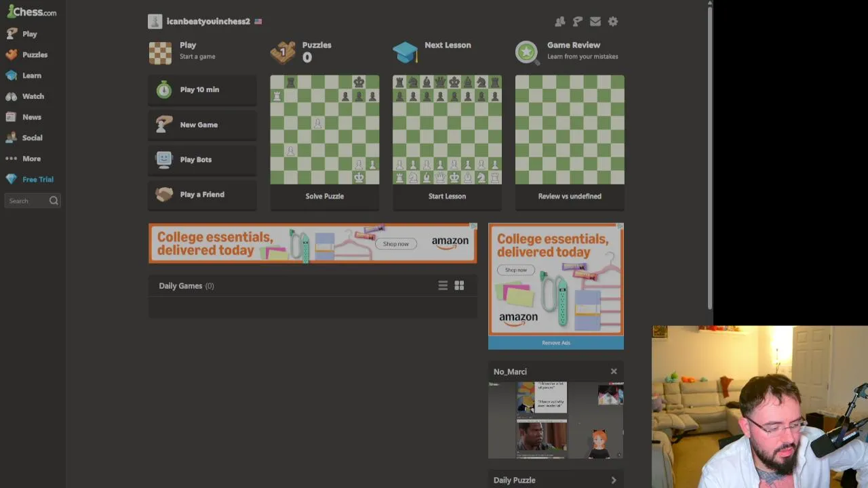Click the No_Marci stream video thumbnail
The image size is (868, 488).
point(556,420)
